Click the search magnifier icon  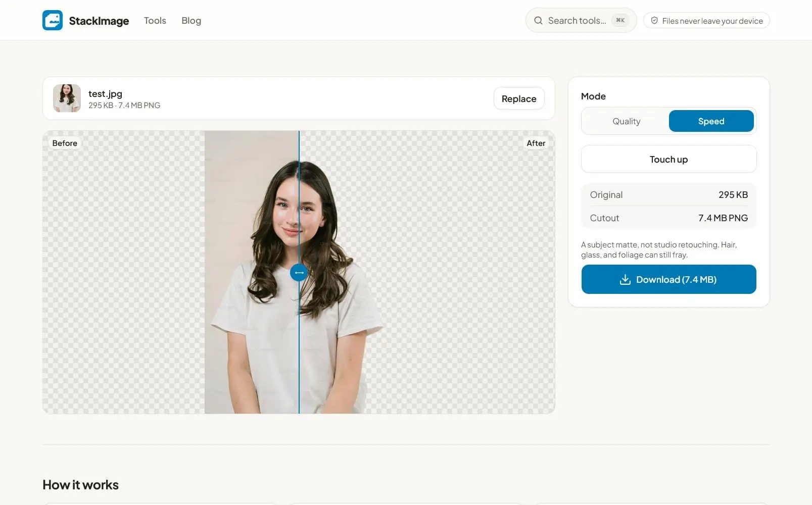click(x=538, y=21)
